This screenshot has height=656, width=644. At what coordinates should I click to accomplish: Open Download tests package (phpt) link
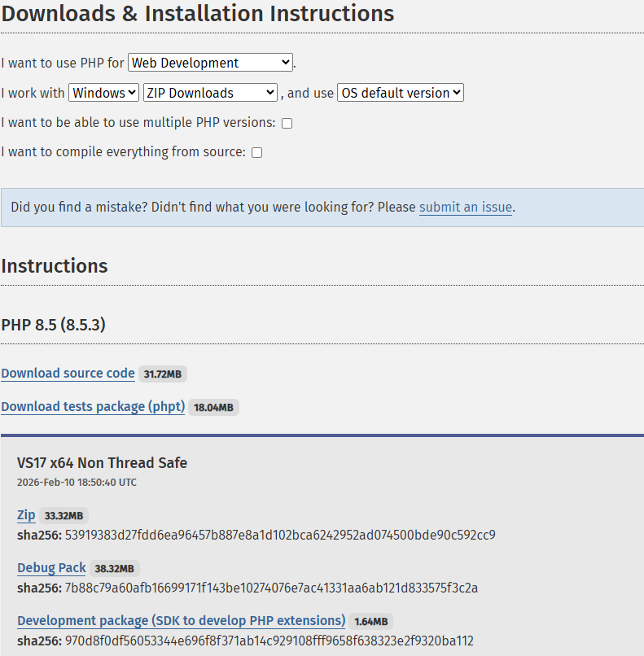click(x=93, y=407)
